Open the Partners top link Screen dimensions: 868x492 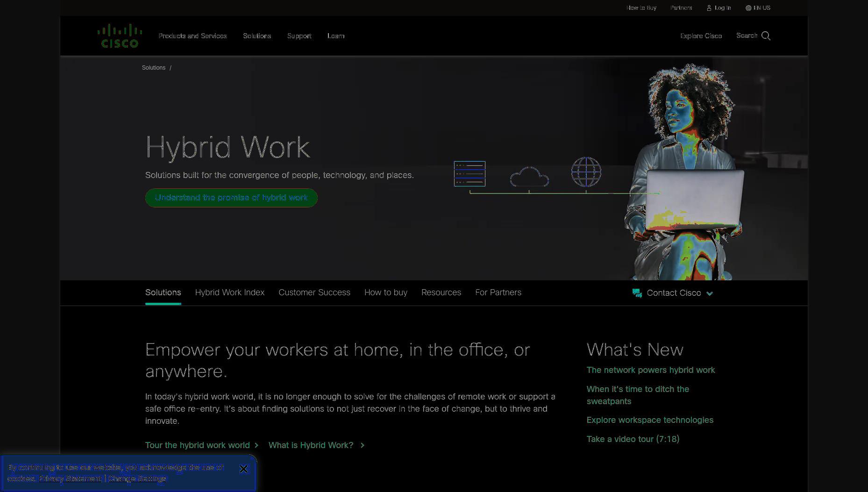681,8
